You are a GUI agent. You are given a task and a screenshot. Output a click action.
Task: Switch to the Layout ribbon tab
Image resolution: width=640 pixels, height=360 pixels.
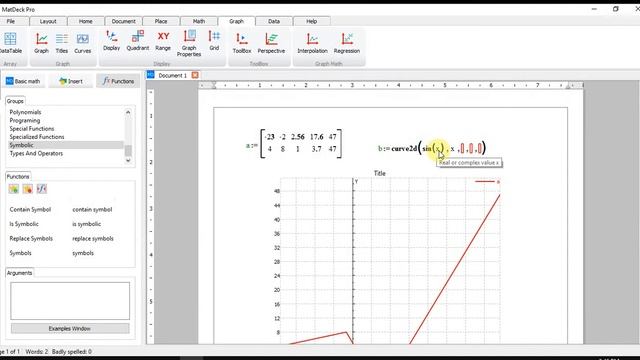(48, 21)
